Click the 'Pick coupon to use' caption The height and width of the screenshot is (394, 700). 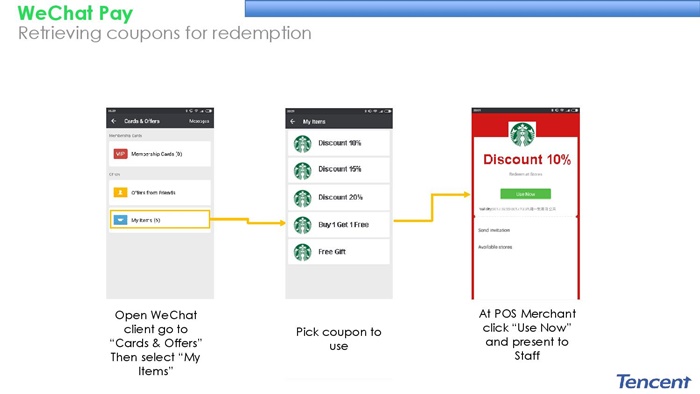(338, 339)
